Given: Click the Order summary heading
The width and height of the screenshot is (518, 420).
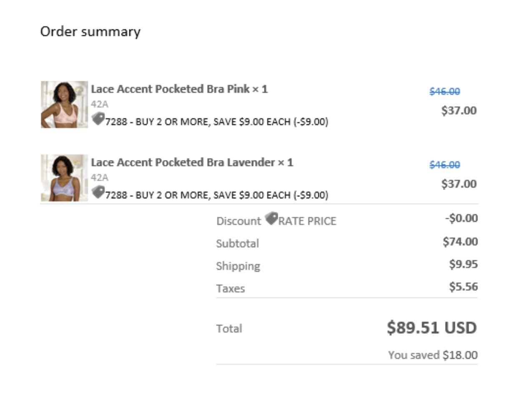Looking at the screenshot, I should (90, 32).
